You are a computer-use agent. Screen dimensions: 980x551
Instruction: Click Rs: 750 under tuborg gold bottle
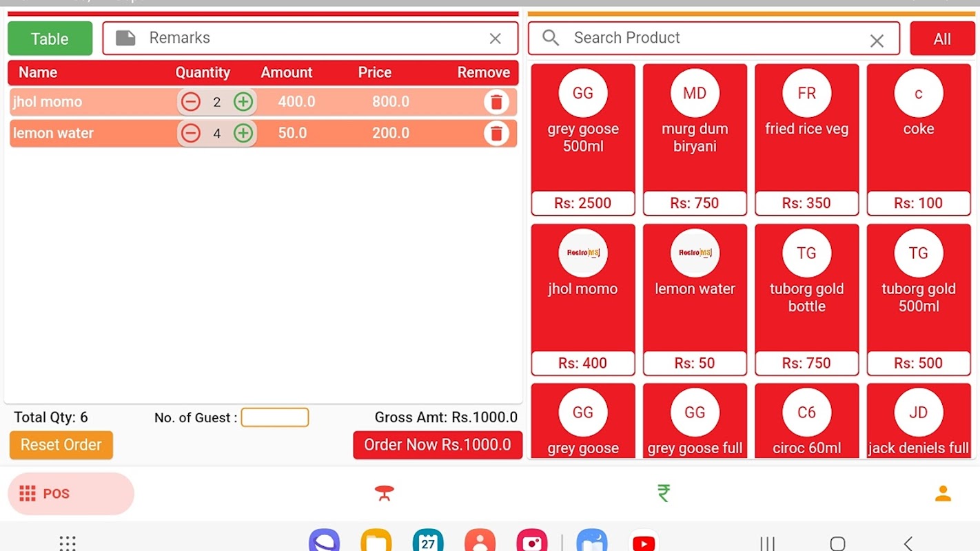click(x=807, y=363)
